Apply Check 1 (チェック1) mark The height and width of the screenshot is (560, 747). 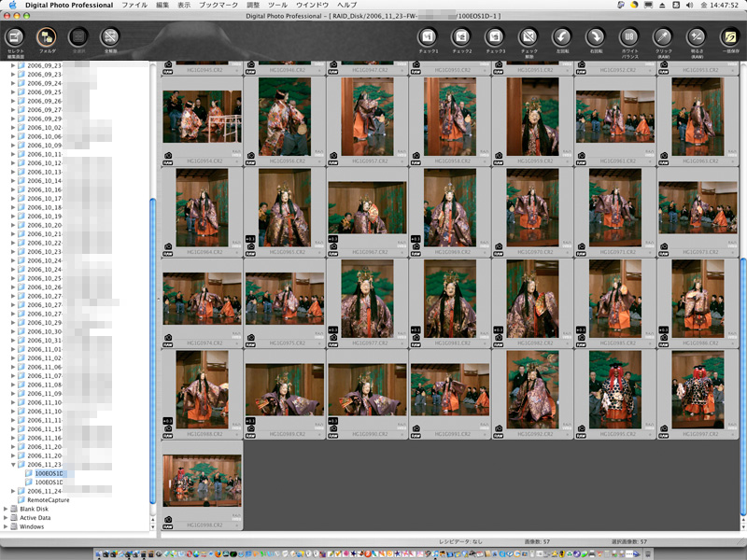pos(428,37)
